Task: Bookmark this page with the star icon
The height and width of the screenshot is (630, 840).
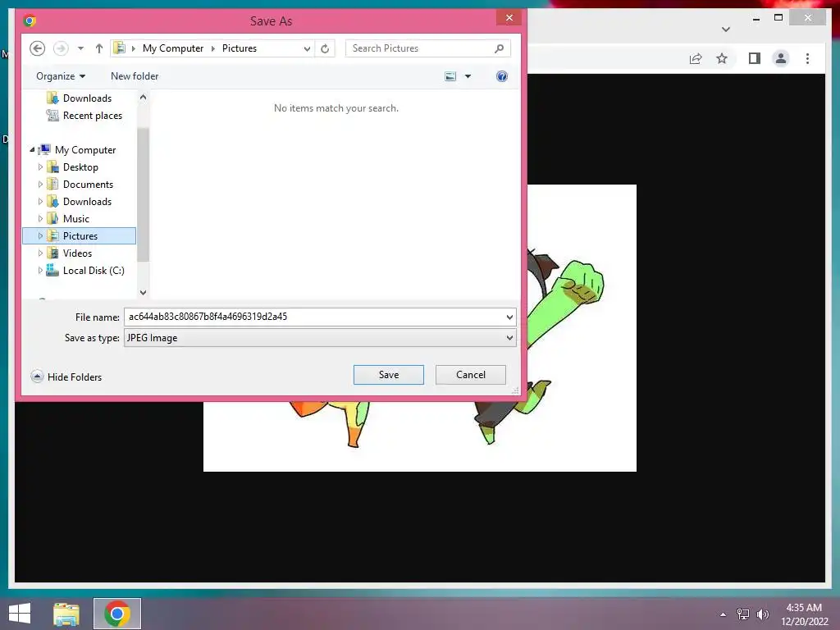Action: click(722, 58)
